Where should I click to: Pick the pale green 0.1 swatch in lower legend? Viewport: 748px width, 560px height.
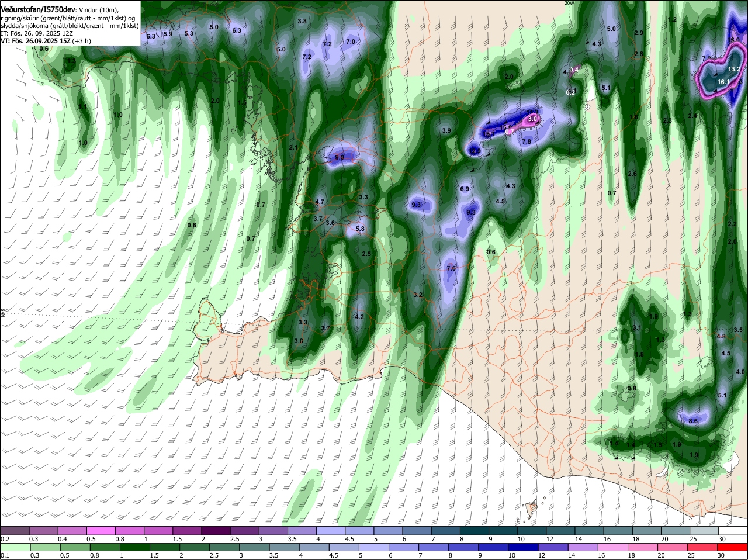pos(14,547)
